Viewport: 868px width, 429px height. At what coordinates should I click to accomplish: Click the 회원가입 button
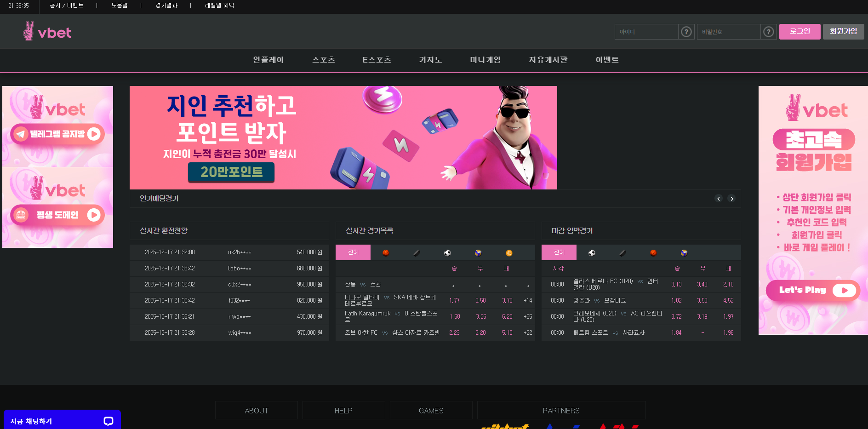click(843, 31)
